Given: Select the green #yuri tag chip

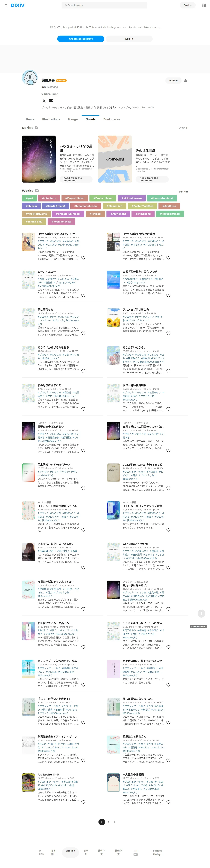Looking at the screenshot, I should tap(30, 198).
